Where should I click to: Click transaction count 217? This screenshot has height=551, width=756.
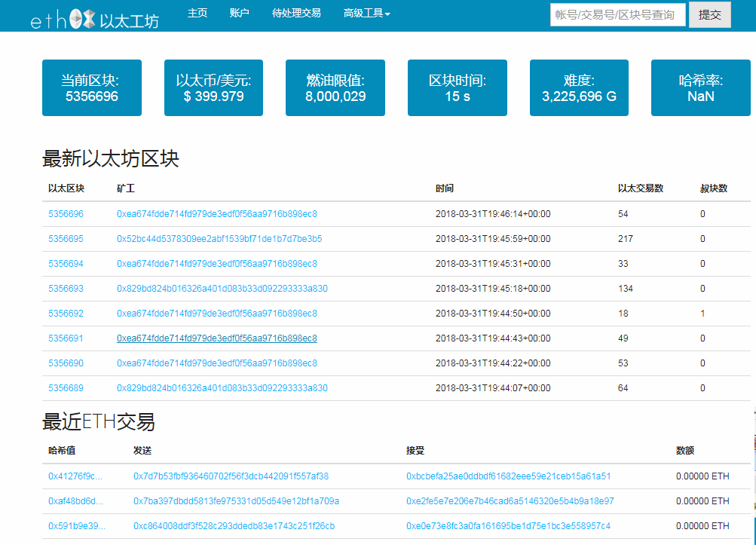[x=626, y=239]
